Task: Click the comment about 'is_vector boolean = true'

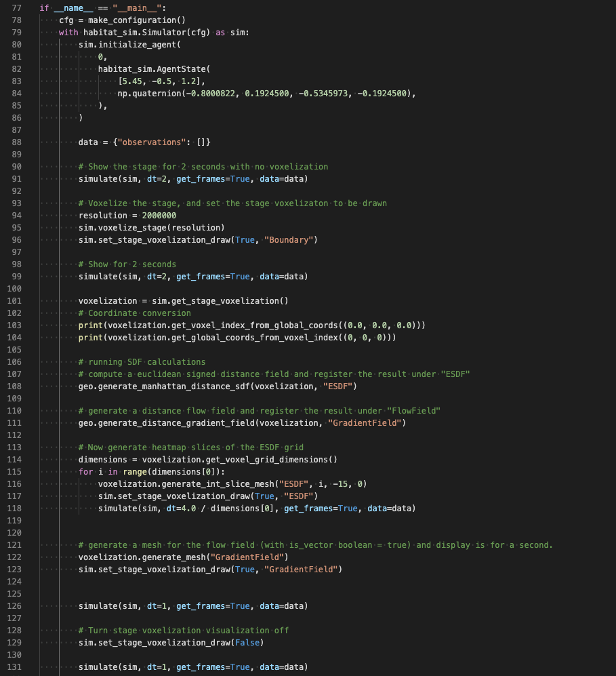Action: point(316,545)
